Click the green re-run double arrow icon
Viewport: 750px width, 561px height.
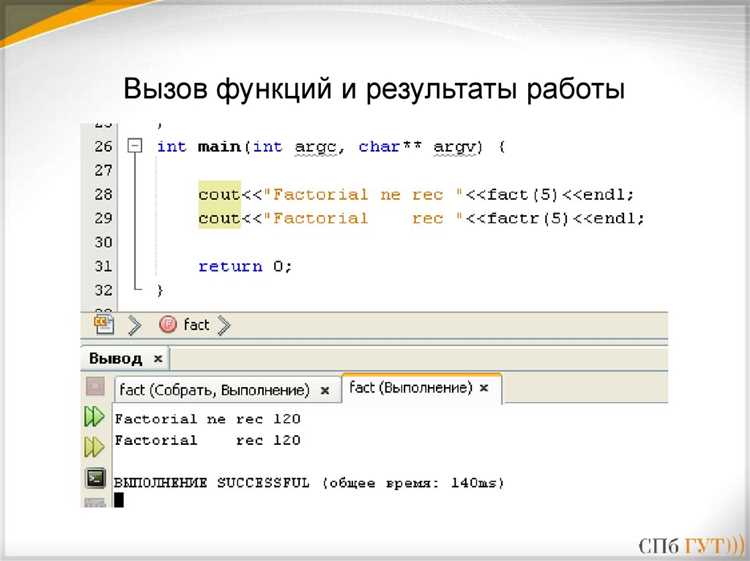(x=94, y=416)
